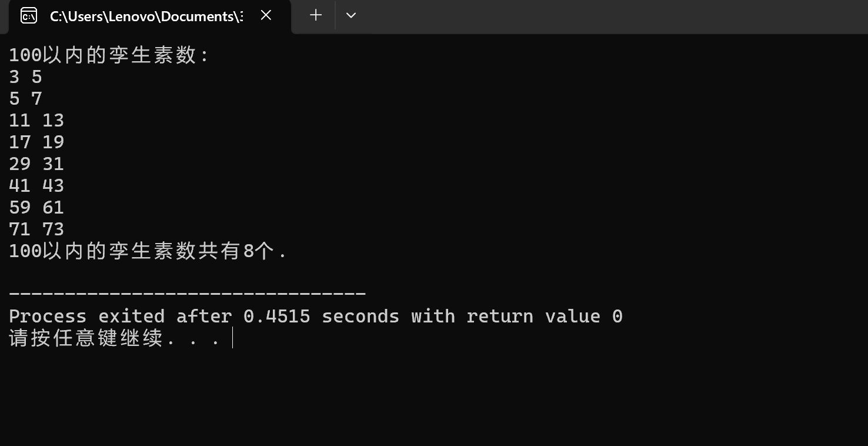Image resolution: width=868 pixels, height=446 pixels.
Task: Click the output line showing 29 31
Action: [36, 164]
